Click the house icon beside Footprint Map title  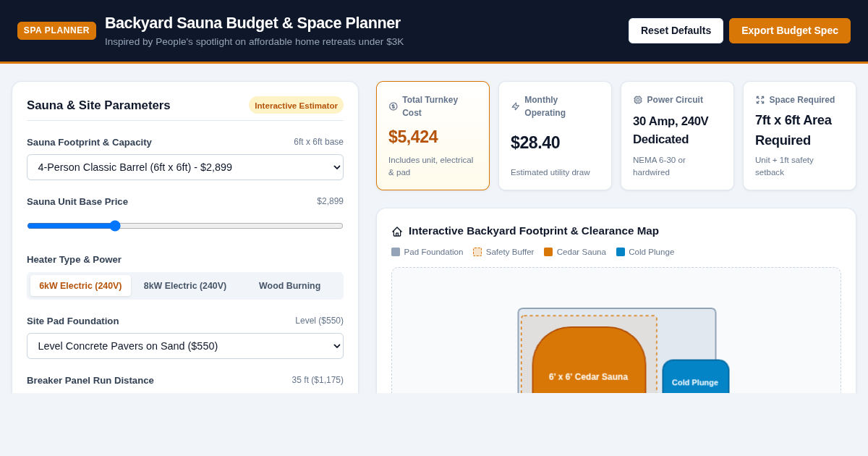click(397, 232)
